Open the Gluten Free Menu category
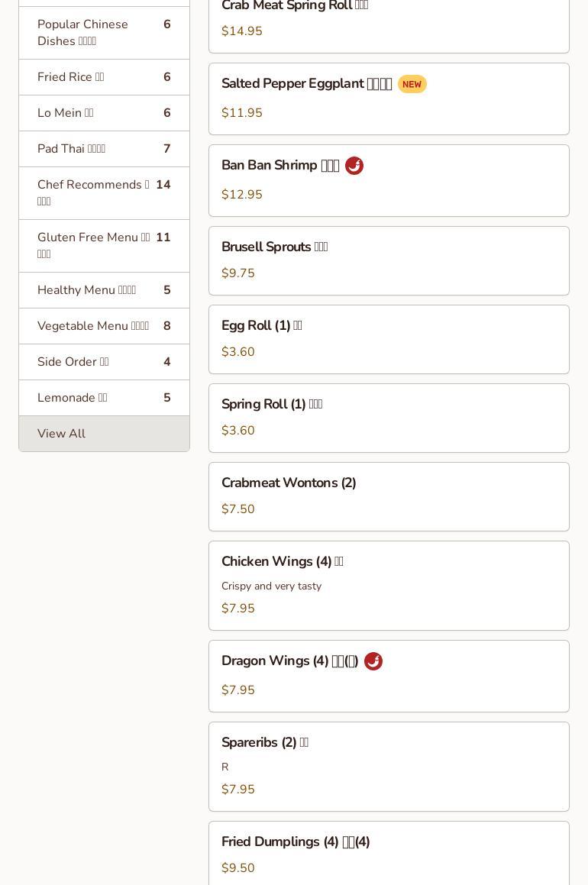 point(104,245)
